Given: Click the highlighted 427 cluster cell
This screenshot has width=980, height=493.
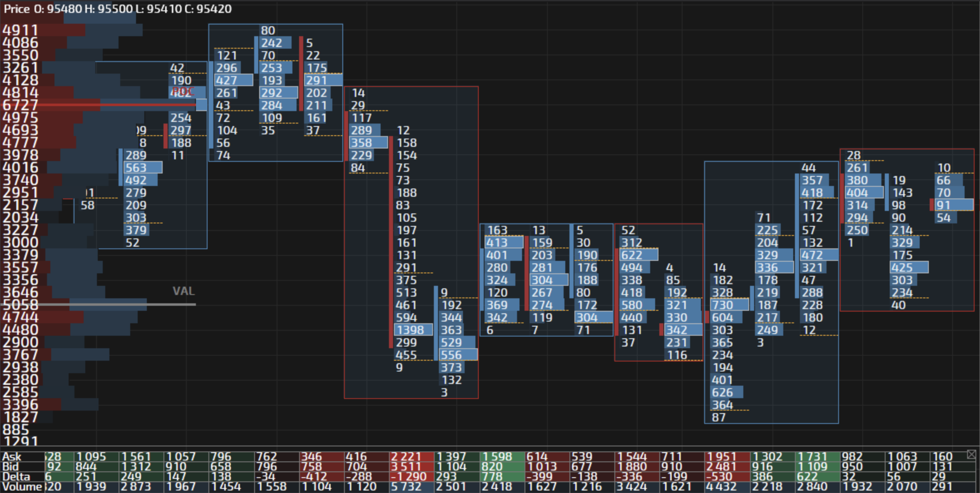Looking at the screenshot, I should point(233,80).
